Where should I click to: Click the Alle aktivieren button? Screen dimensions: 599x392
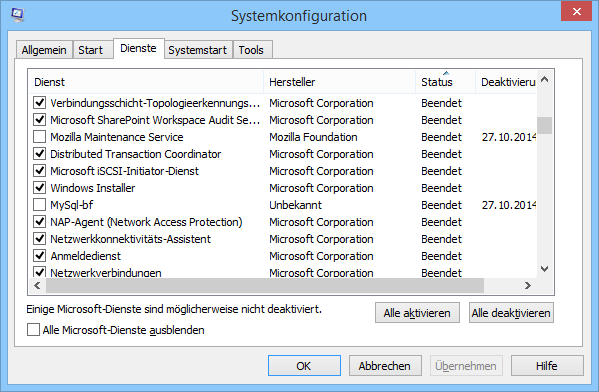[417, 313]
